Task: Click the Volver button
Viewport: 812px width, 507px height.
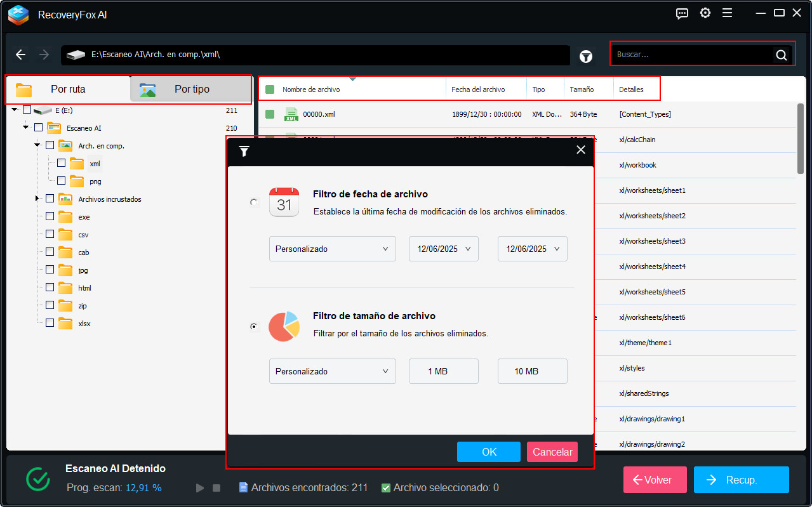Action: coord(655,480)
